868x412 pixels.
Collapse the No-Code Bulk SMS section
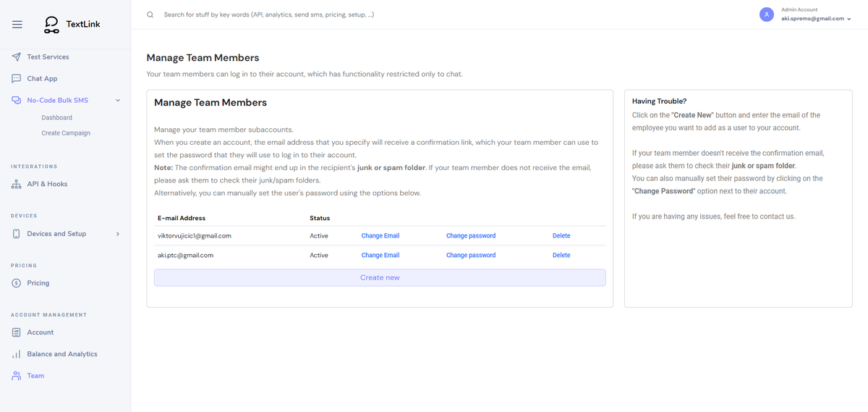coord(118,101)
